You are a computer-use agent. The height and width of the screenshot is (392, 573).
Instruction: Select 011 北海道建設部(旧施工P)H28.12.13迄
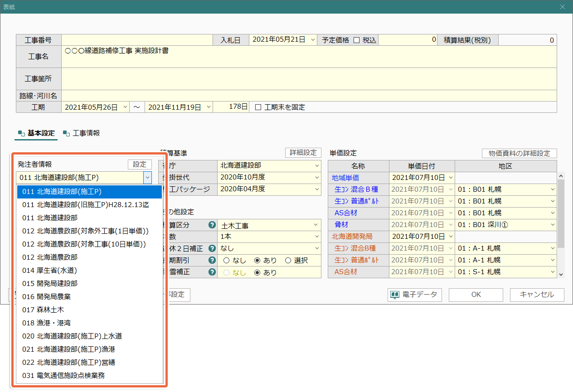click(90, 205)
